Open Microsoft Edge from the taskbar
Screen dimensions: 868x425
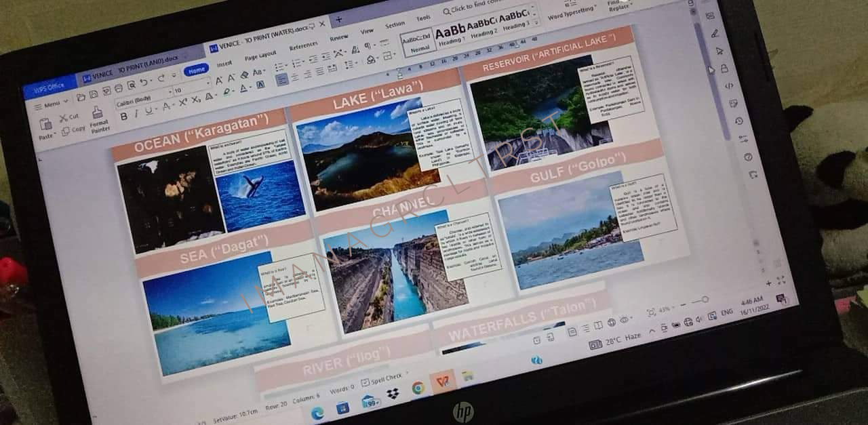317,413
